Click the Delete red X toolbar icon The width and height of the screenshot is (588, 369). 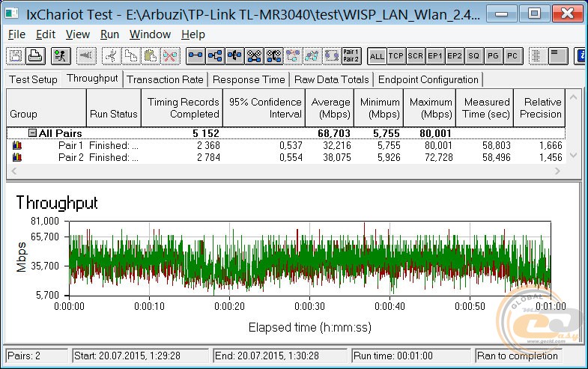click(x=170, y=56)
